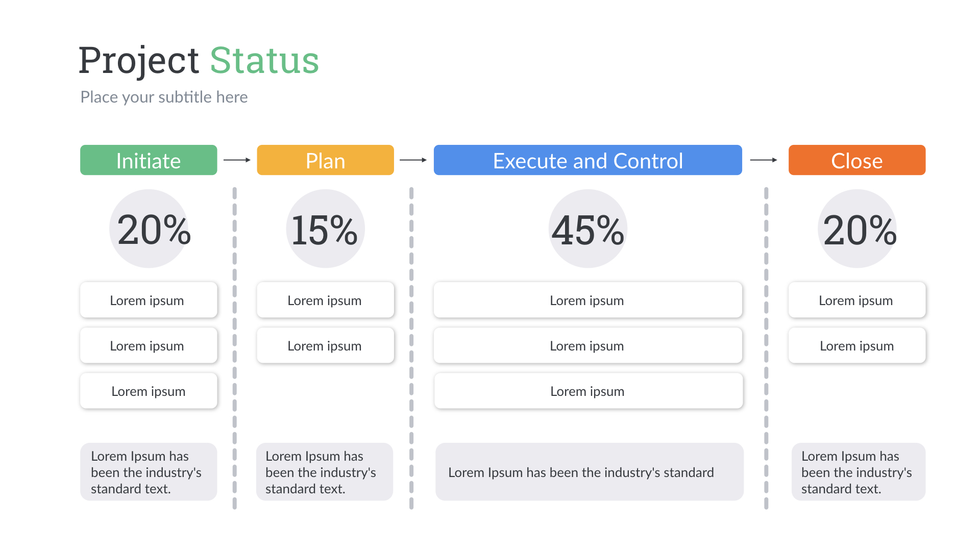The height and width of the screenshot is (551, 980).
Task: Click the first Lorem ipsum box under Execute
Action: [587, 300]
